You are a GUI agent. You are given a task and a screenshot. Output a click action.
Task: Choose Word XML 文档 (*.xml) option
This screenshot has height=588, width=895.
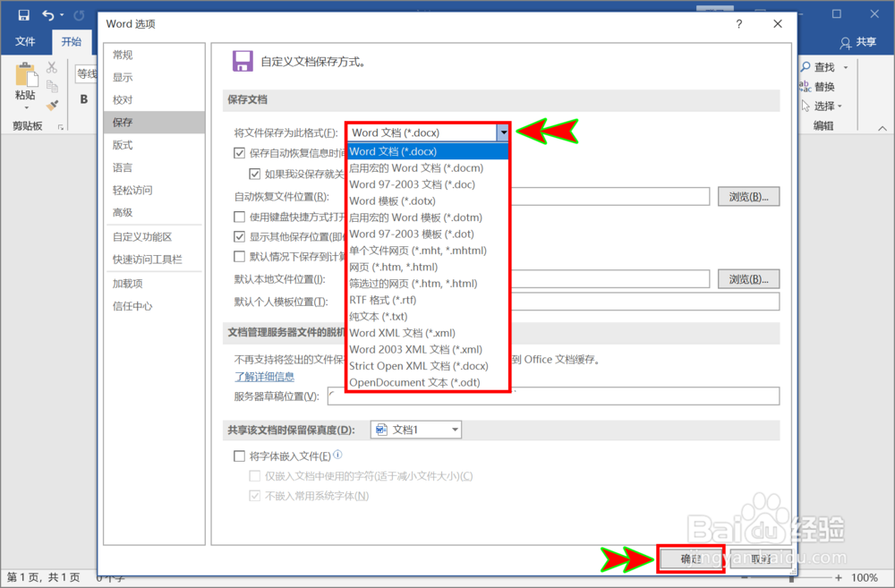point(428,333)
